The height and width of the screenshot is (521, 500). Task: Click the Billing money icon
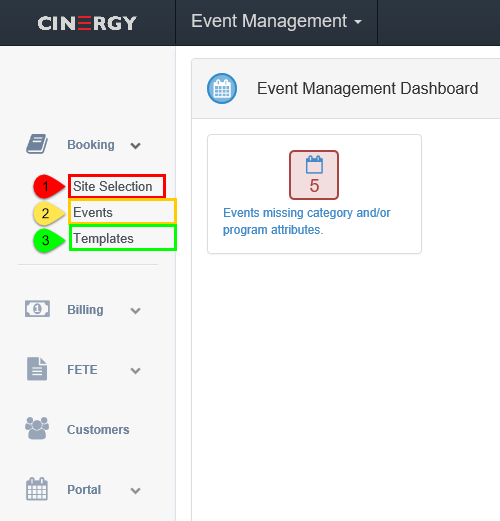(37, 309)
